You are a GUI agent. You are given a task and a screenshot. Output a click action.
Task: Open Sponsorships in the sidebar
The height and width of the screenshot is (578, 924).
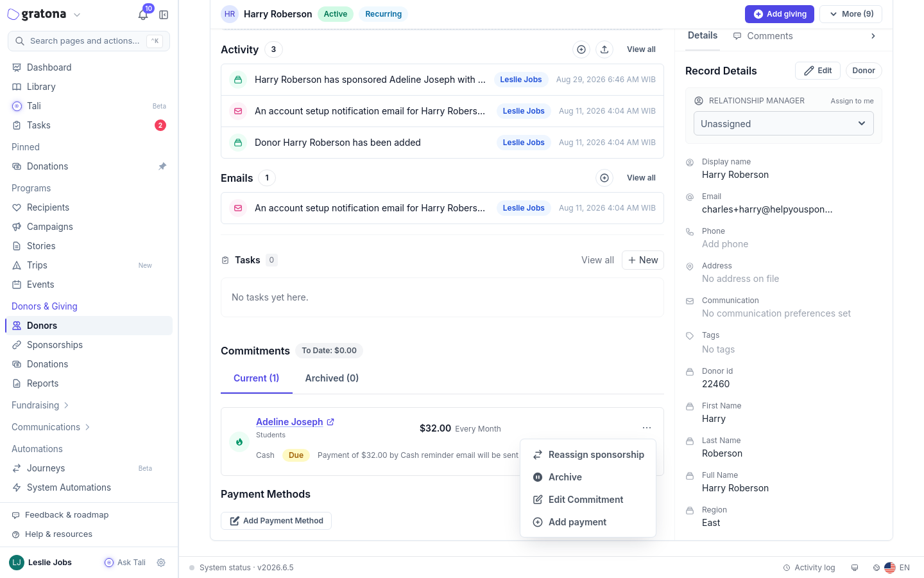[89, 345]
